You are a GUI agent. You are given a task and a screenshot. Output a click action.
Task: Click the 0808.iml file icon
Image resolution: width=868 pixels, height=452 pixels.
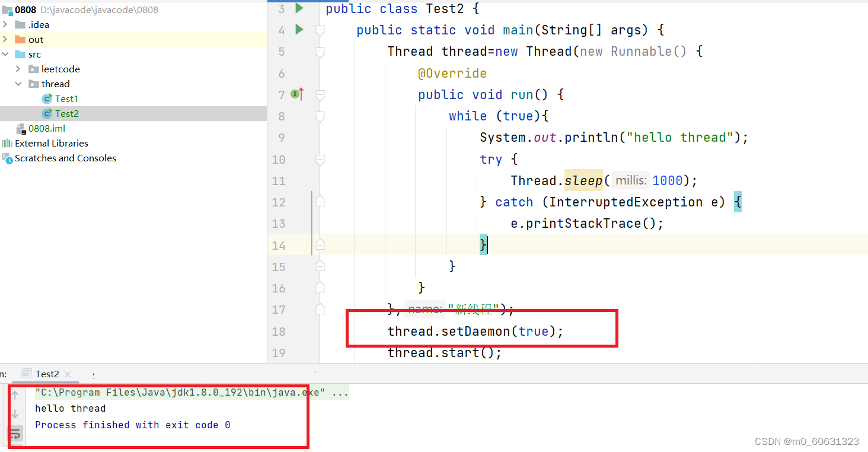pos(21,128)
